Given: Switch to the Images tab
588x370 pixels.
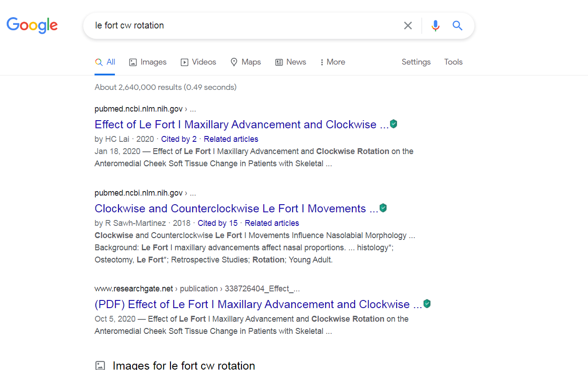Looking at the screenshot, I should point(147,62).
